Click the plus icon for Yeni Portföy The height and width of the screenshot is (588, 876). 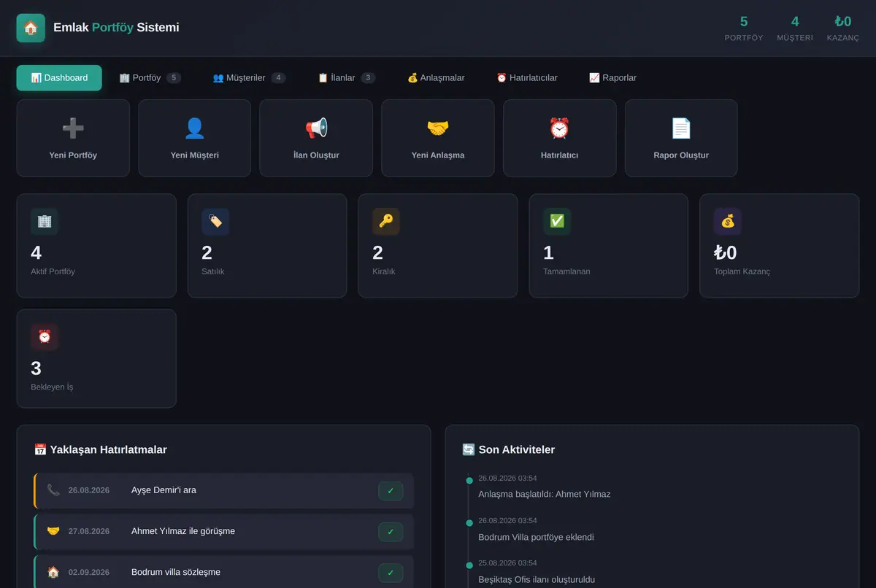click(73, 128)
